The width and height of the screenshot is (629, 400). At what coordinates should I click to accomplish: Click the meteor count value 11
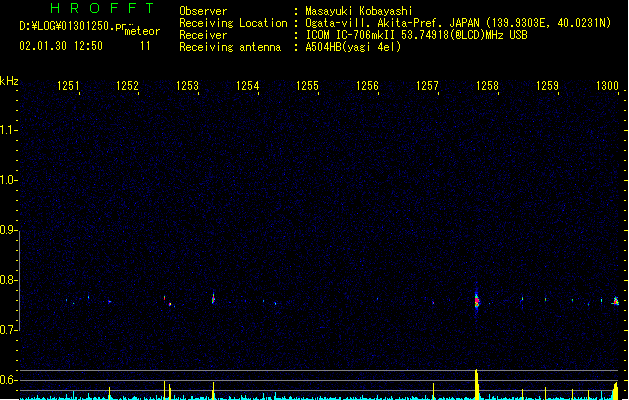(145, 46)
